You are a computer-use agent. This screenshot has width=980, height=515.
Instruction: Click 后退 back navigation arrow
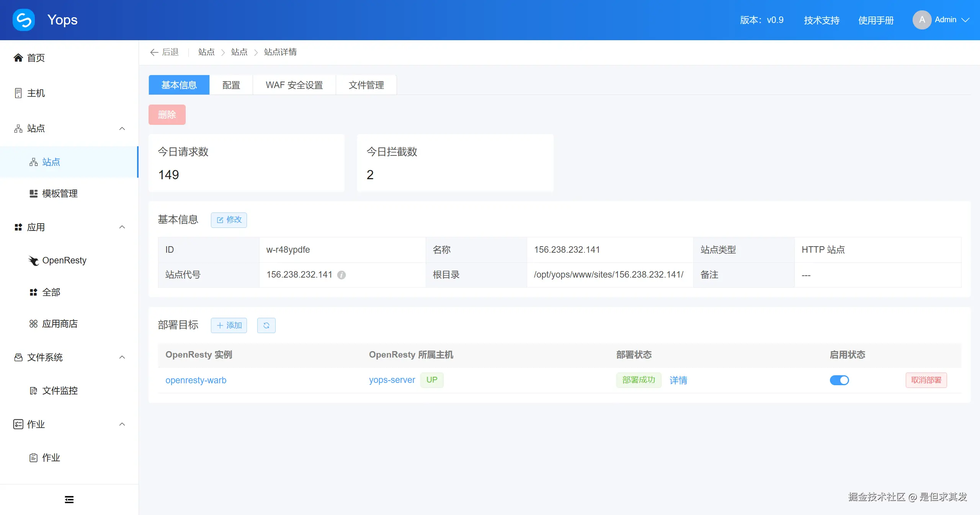click(x=154, y=52)
